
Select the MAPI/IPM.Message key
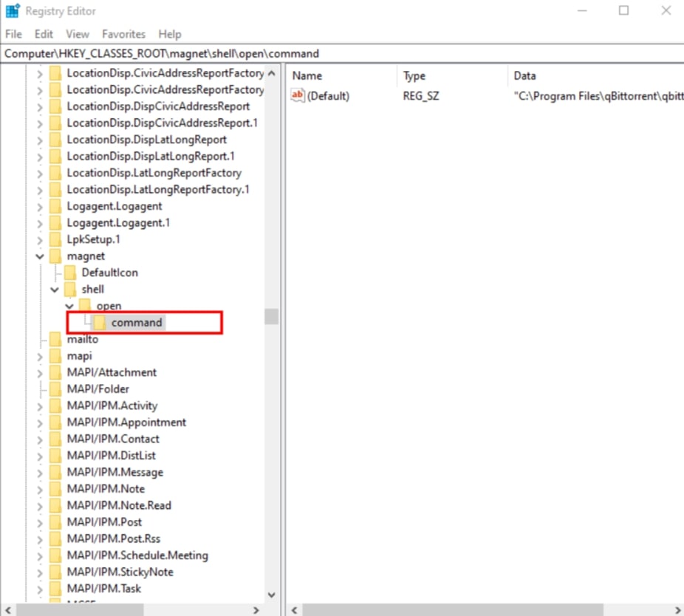[114, 472]
